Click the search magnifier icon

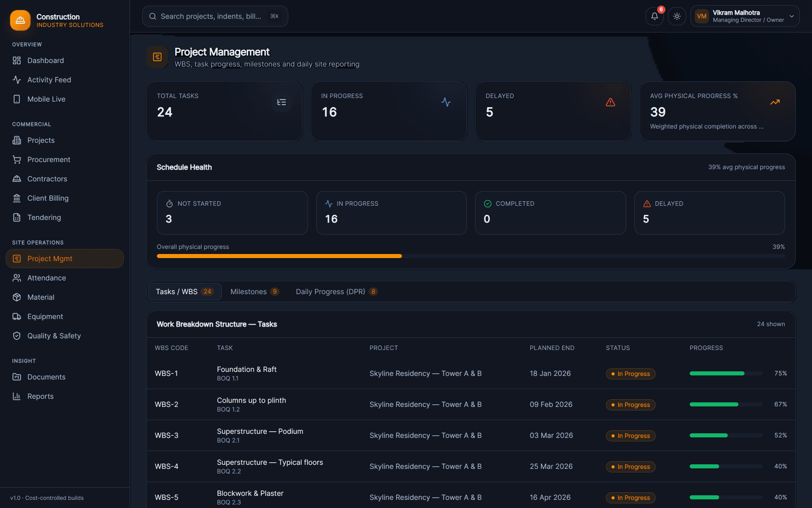point(153,16)
